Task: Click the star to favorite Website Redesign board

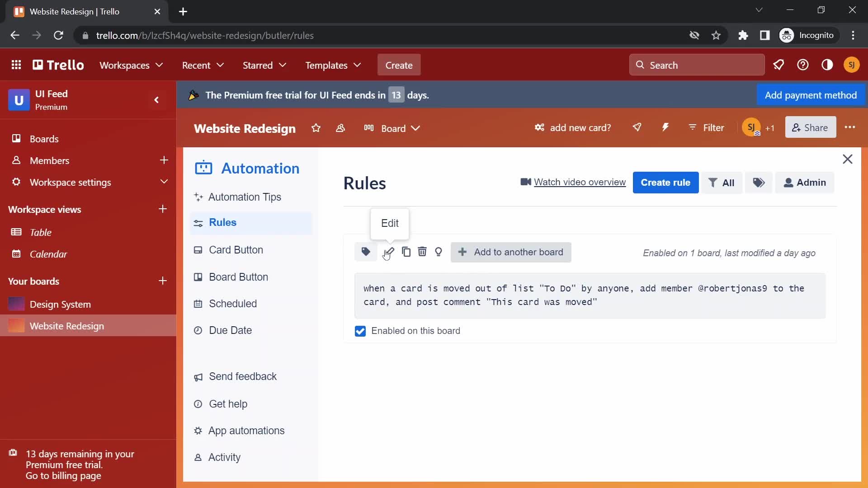Action: click(316, 128)
